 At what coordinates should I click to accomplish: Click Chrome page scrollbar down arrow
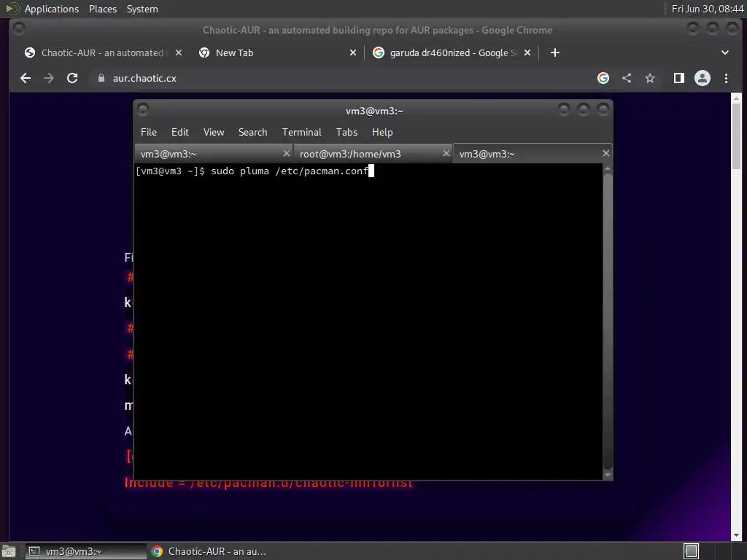tap(737, 535)
